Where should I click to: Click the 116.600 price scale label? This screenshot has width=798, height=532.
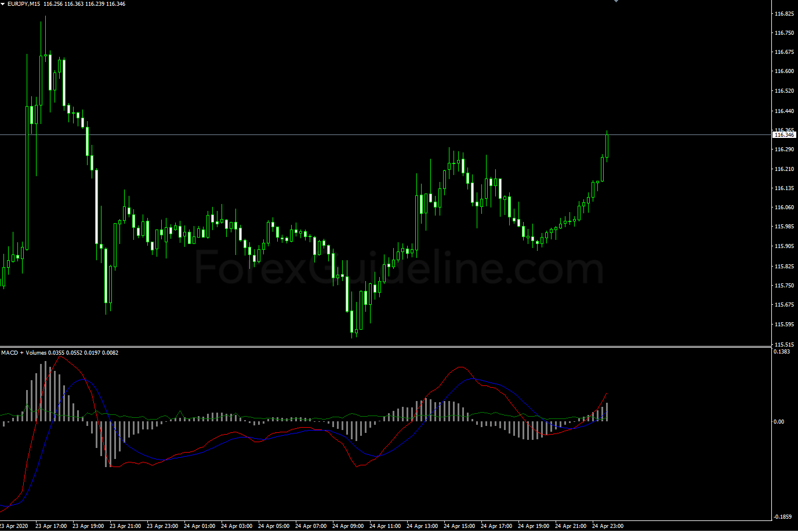[784, 71]
